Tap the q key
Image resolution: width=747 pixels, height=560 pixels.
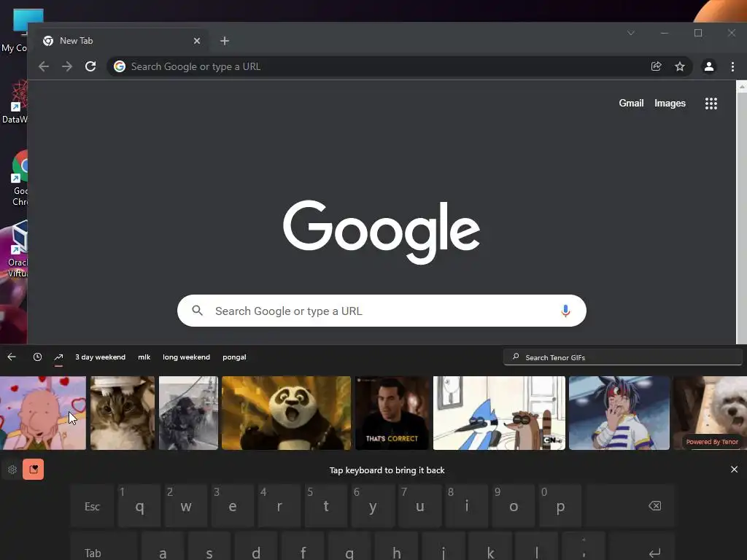tap(139, 506)
